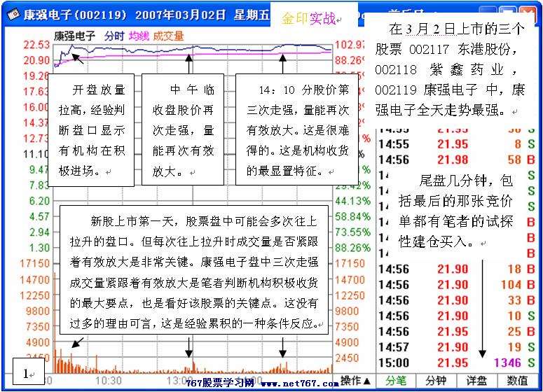The height and width of the screenshot is (392, 543).
Task: Click price axis label 4.57
Action: (x=39, y=216)
